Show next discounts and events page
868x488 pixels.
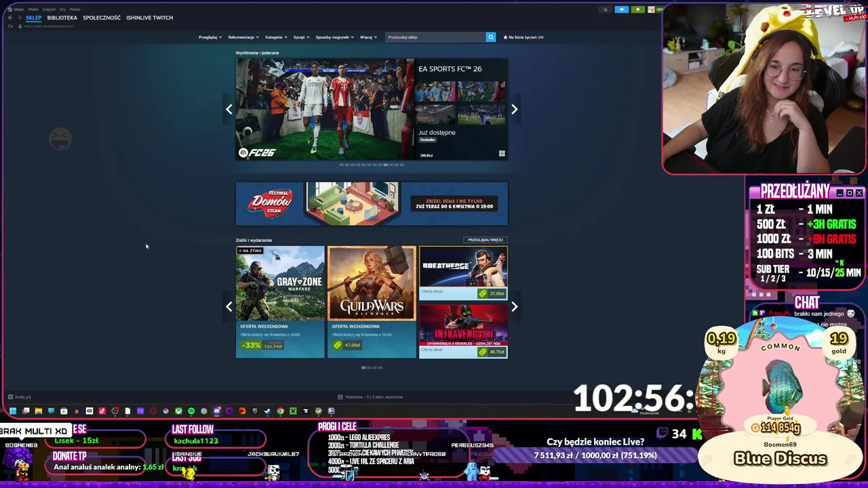tap(514, 306)
